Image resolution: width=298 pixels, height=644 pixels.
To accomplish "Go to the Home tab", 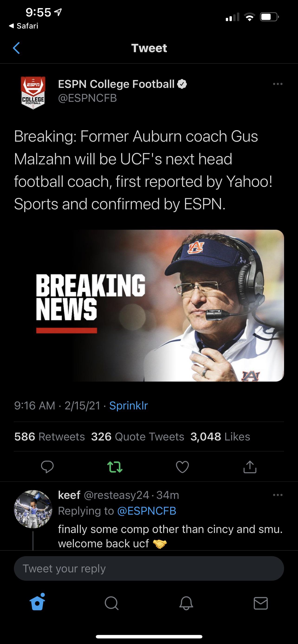I will coord(37,603).
